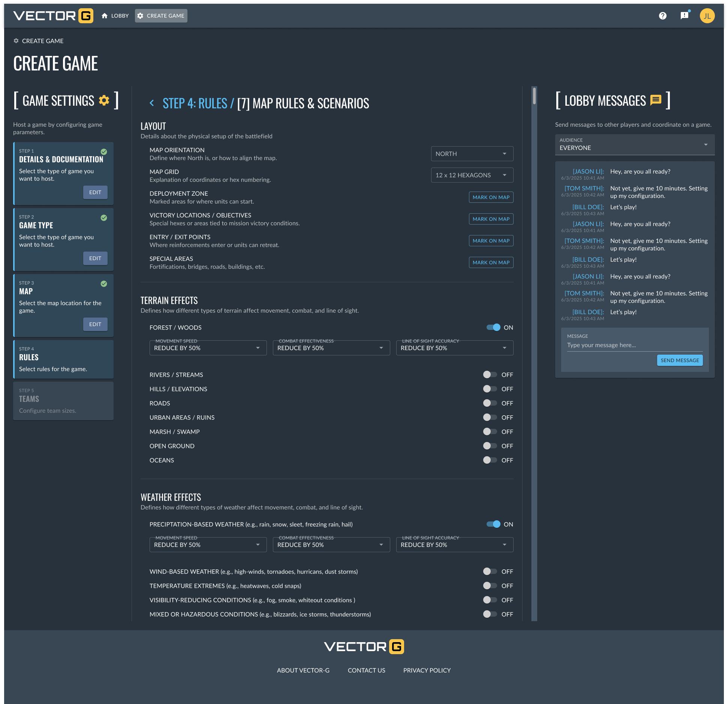The image size is (728, 704).
Task: Enable the Rivers / Streams toggle
Action: pyautogui.click(x=490, y=374)
